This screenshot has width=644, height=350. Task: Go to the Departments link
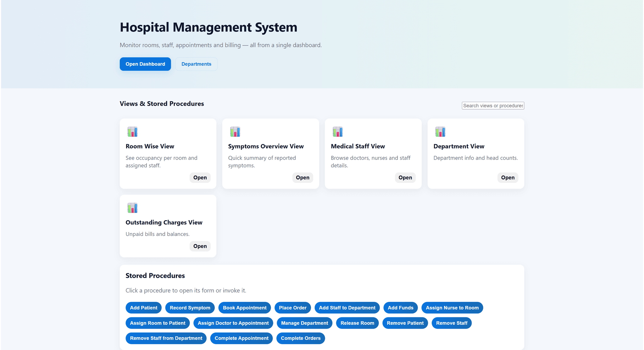pos(196,64)
